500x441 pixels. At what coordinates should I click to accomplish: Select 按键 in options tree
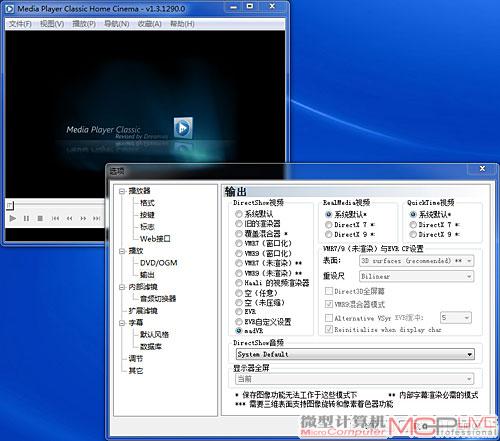(147, 215)
